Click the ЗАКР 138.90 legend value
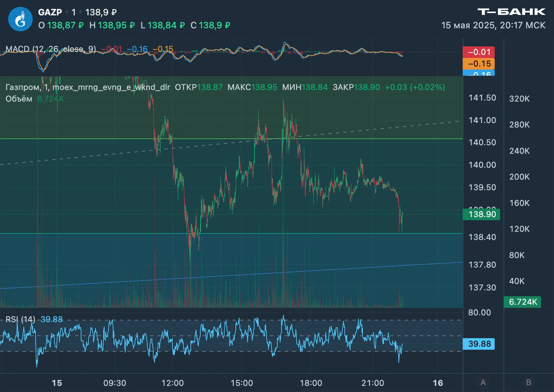Image resolution: width=554 pixels, height=392 pixels. pyautogui.click(x=356, y=87)
